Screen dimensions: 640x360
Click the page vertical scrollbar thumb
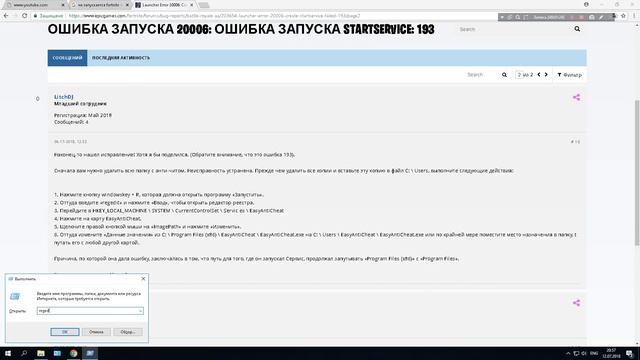point(637,173)
